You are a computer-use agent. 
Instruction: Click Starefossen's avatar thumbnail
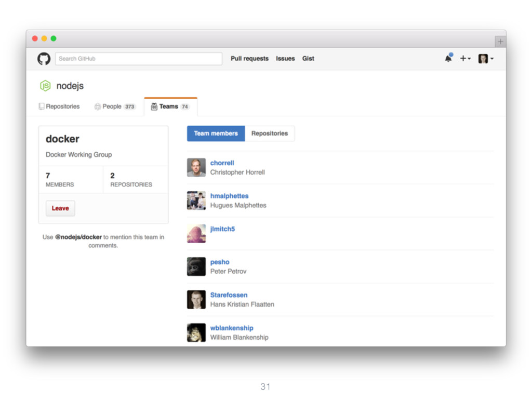point(196,299)
